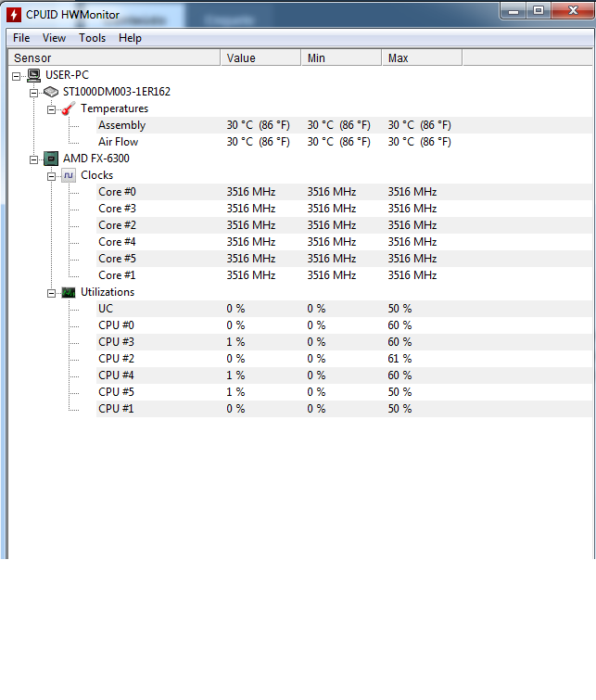Select the Core #1 clock row
This screenshot has height=700, width=596.
point(344,275)
